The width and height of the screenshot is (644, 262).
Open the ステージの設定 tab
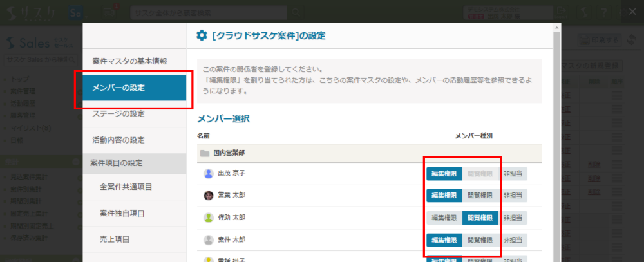coord(135,114)
